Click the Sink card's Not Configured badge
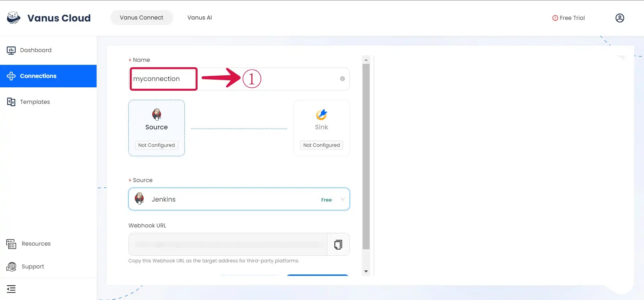Viewport: 644px width, 300px height. (322, 145)
